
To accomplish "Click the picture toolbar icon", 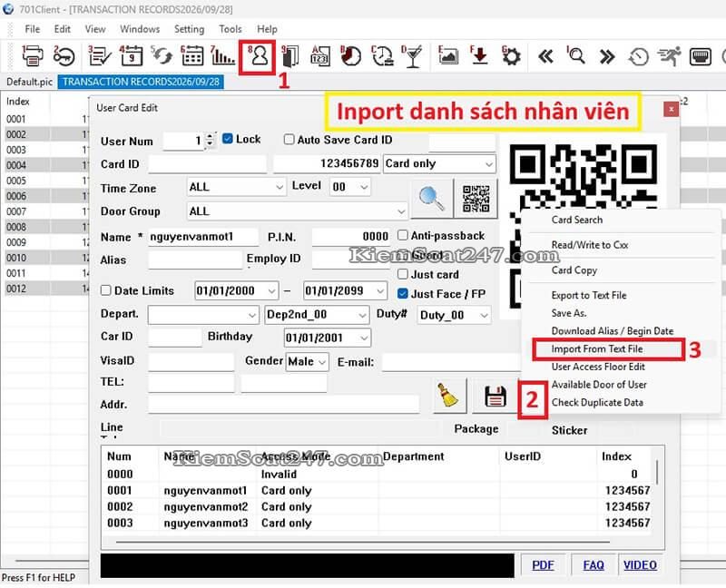I will pos(448,56).
